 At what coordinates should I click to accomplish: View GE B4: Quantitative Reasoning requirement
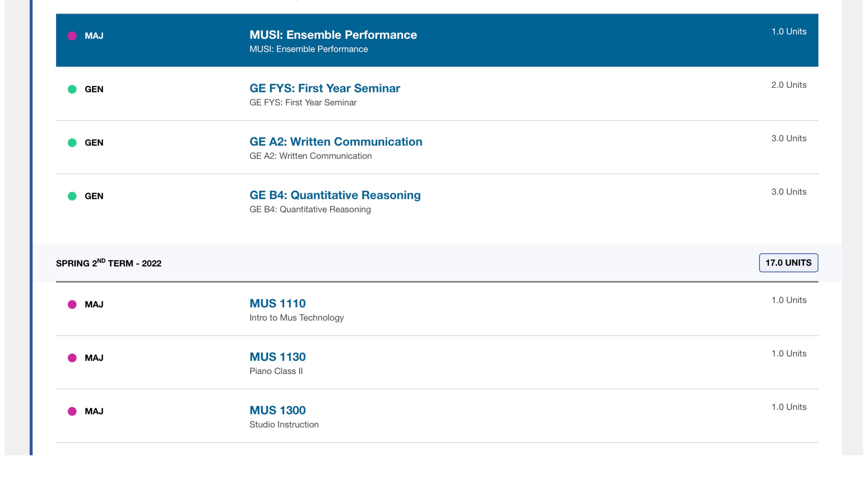click(335, 195)
